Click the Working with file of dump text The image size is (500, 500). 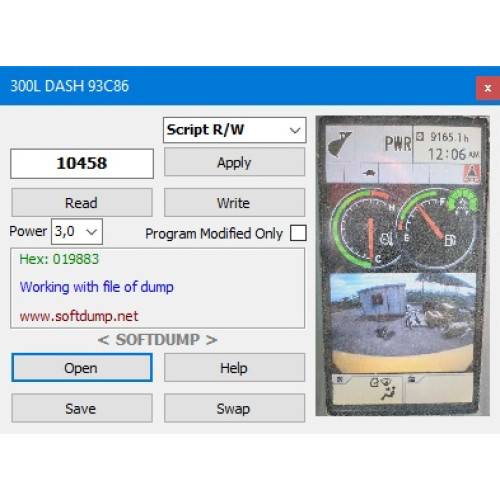[96, 287]
